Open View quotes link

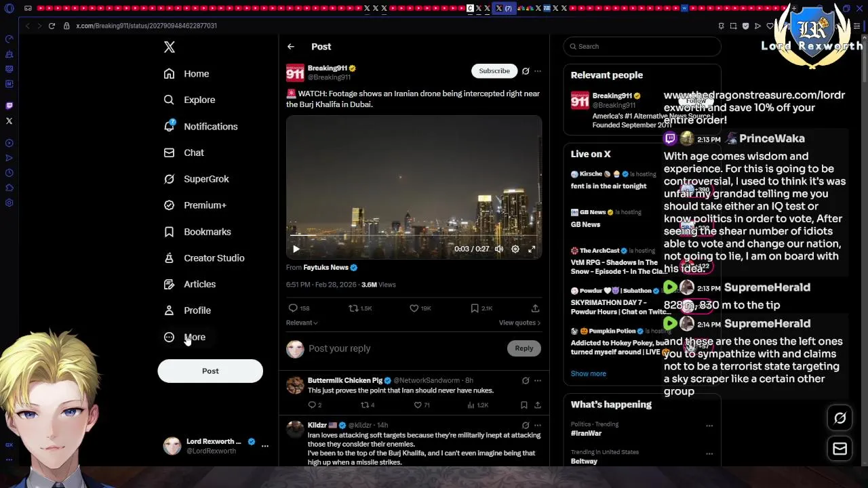point(520,323)
